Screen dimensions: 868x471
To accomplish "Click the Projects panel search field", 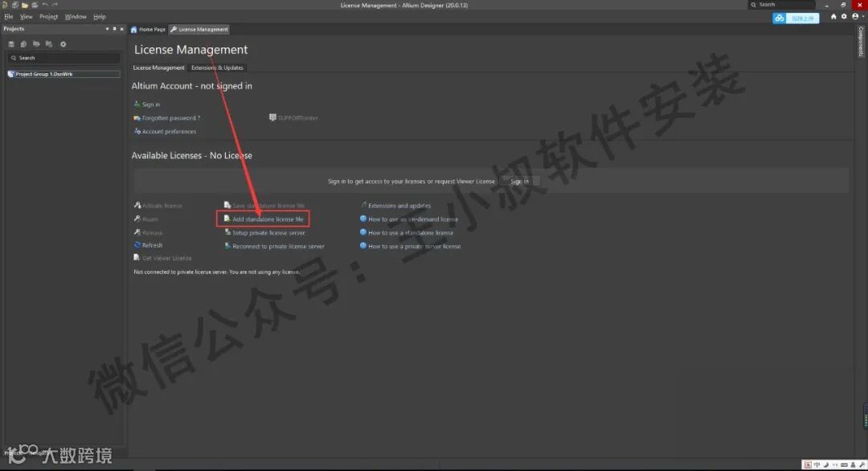I will coord(63,58).
